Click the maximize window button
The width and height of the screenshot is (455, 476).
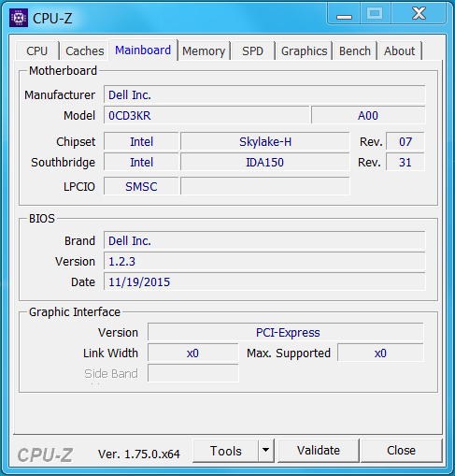pos(375,14)
